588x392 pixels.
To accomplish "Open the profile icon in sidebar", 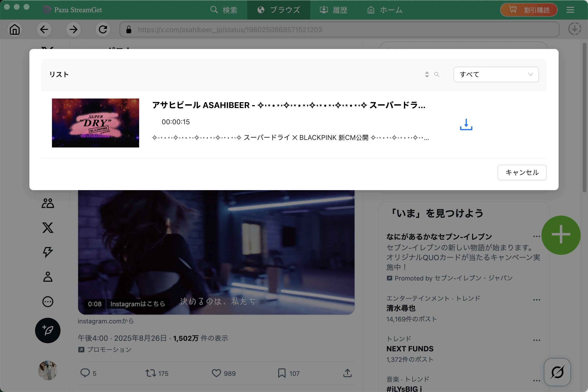I will pos(48,277).
